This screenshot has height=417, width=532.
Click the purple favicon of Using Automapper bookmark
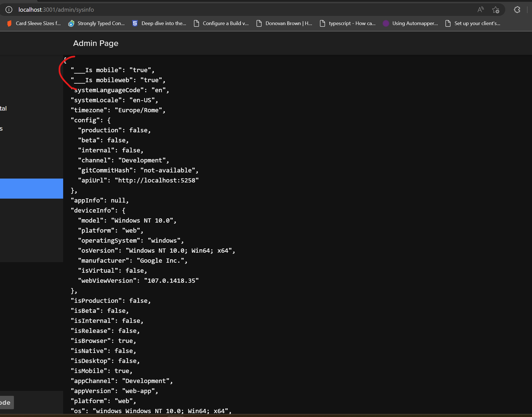(386, 23)
